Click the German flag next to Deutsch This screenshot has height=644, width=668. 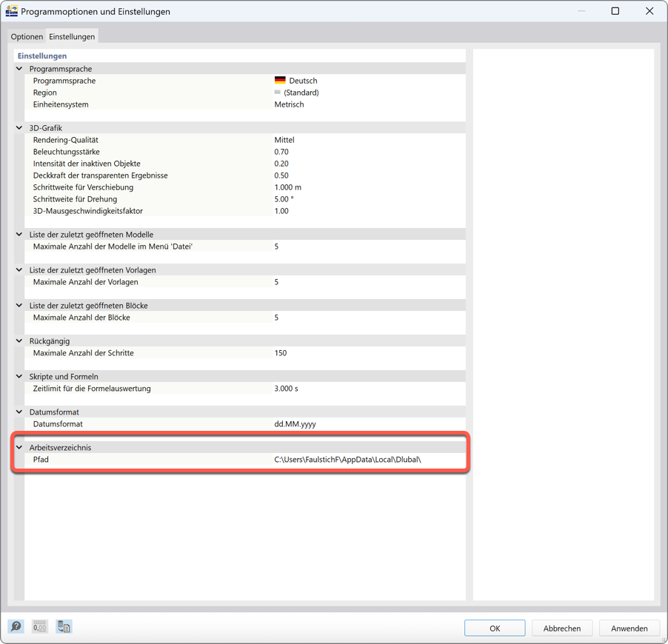tap(280, 81)
